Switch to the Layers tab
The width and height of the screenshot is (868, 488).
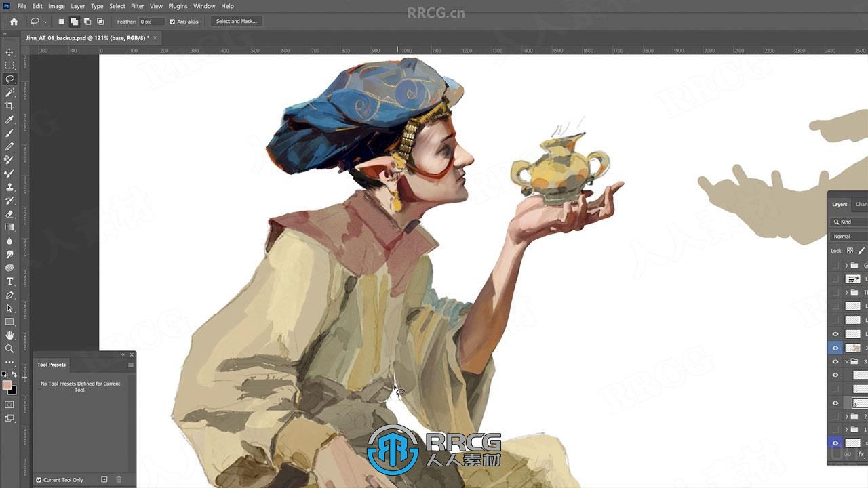click(840, 204)
